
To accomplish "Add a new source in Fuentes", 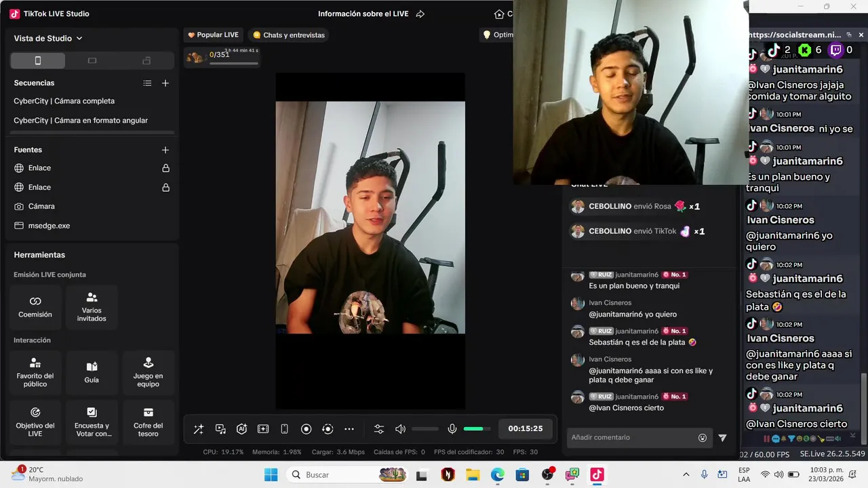I will [x=165, y=150].
